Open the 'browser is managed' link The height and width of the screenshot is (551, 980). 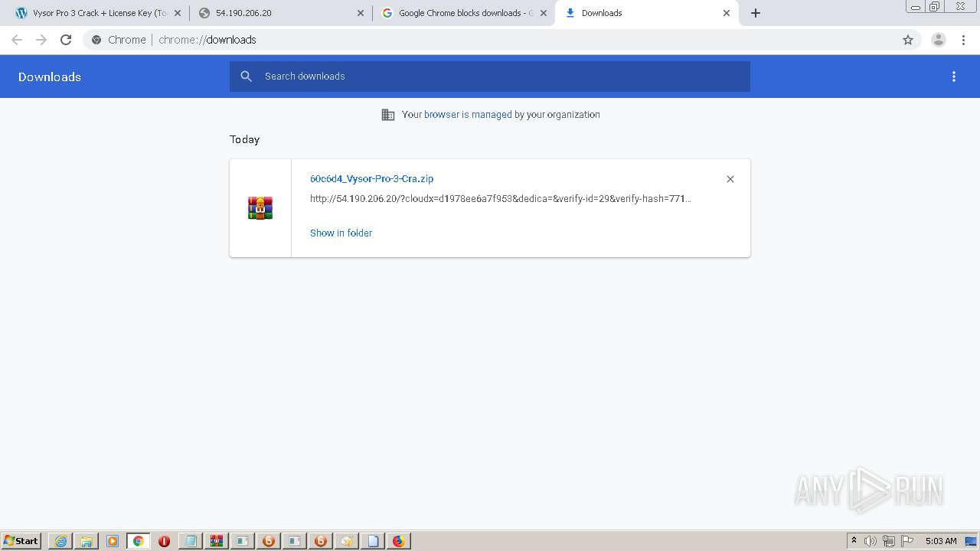click(x=468, y=115)
